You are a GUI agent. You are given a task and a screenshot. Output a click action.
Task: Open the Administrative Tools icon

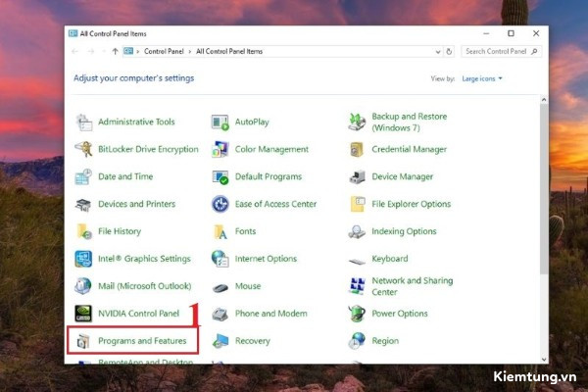[x=83, y=122]
